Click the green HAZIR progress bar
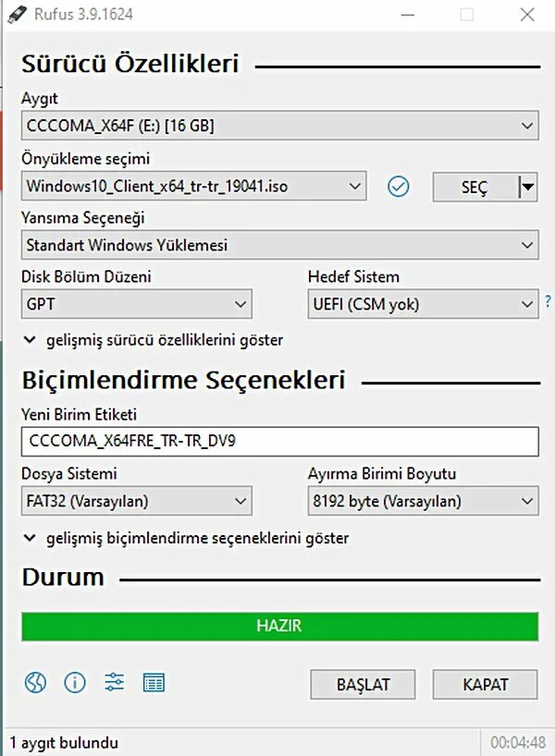The image size is (555, 756). pyautogui.click(x=280, y=627)
